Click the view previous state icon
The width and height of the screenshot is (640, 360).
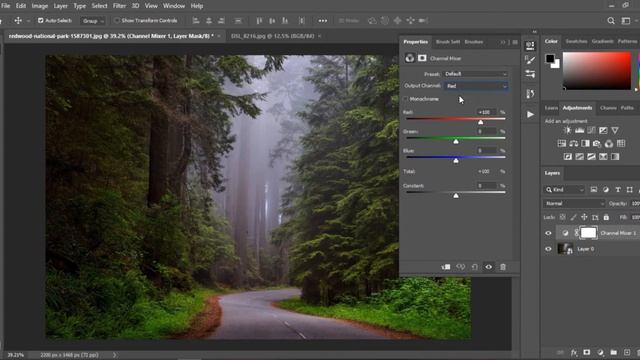click(460, 267)
